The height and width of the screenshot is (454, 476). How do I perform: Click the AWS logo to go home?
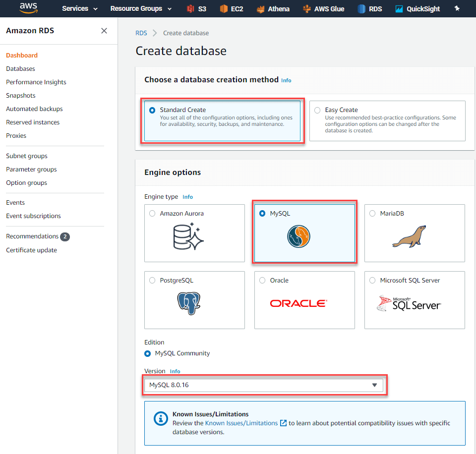coord(28,8)
